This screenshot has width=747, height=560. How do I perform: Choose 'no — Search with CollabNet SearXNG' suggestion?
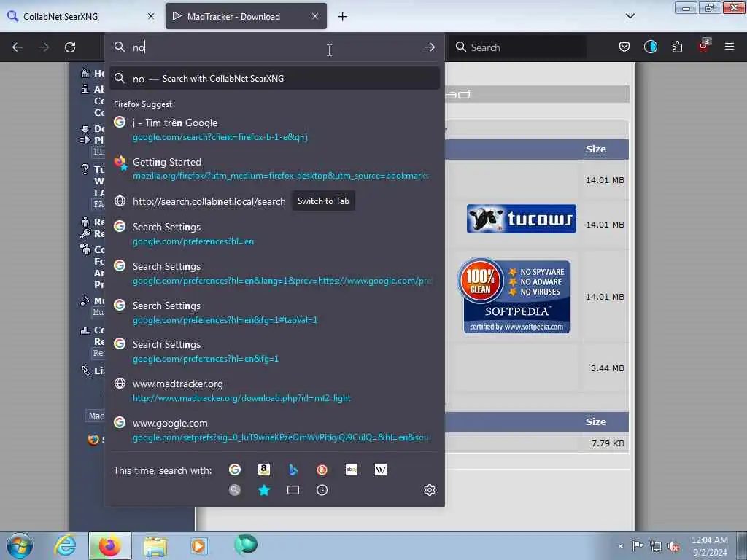click(274, 79)
